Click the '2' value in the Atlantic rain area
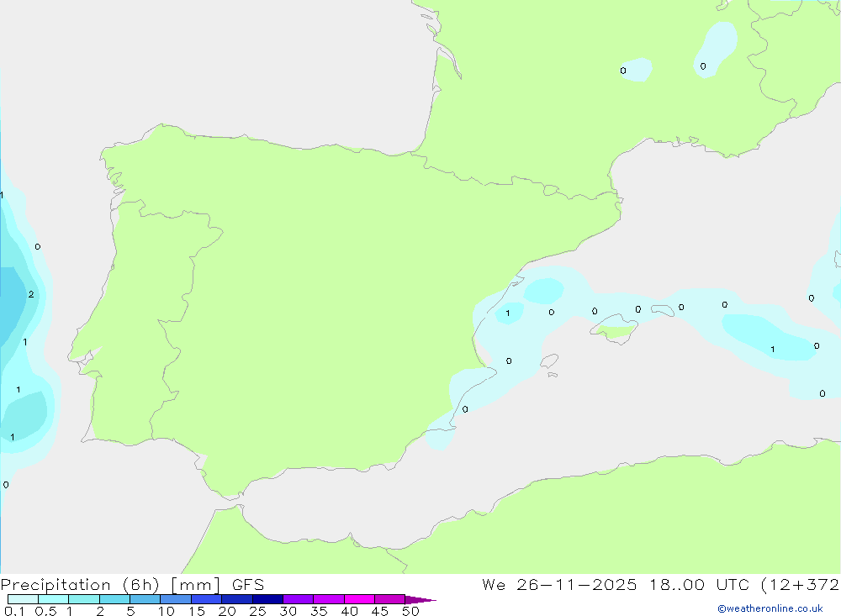Viewport: 841px width, 616px height. [x=31, y=294]
